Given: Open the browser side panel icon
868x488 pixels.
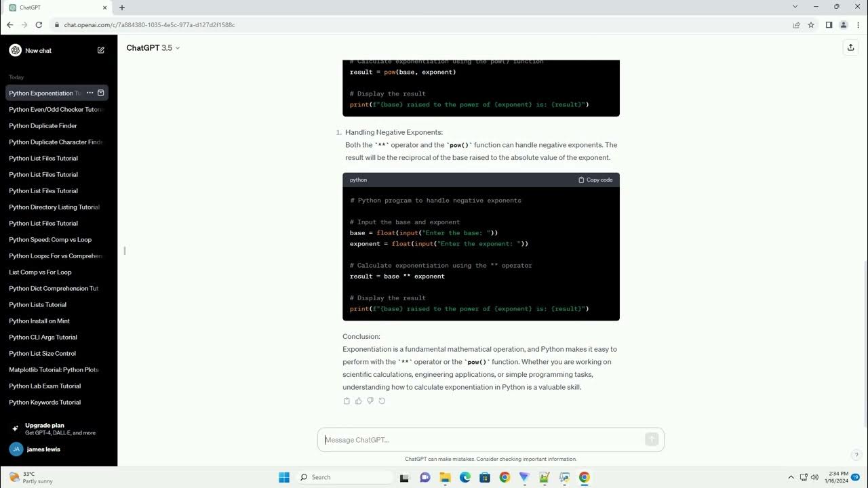Looking at the screenshot, I should point(829,25).
